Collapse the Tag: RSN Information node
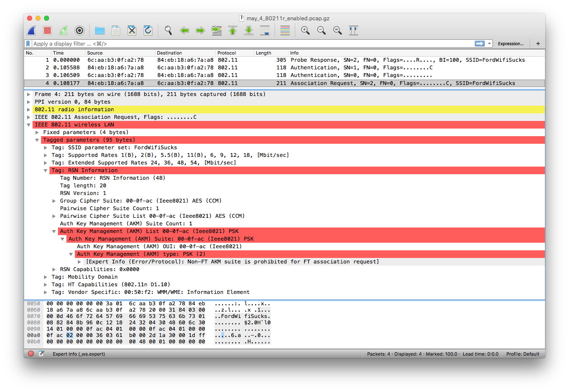569x392 pixels. [x=46, y=170]
